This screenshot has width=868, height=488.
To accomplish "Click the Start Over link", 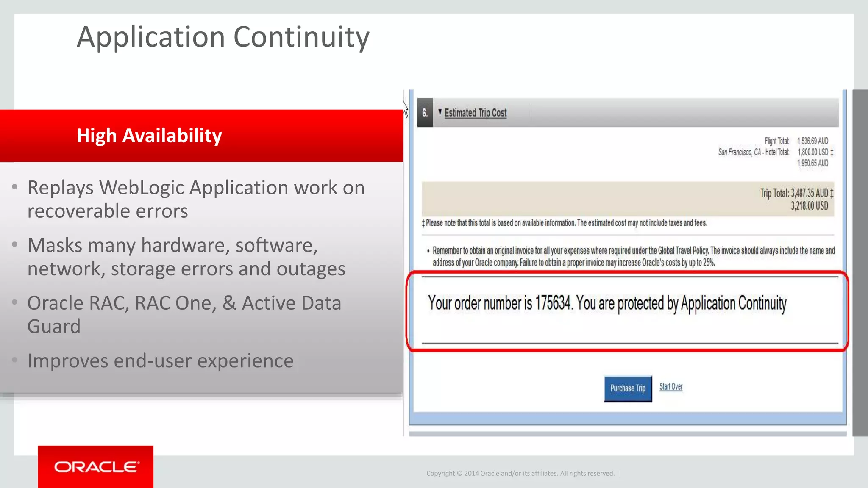I will point(671,387).
